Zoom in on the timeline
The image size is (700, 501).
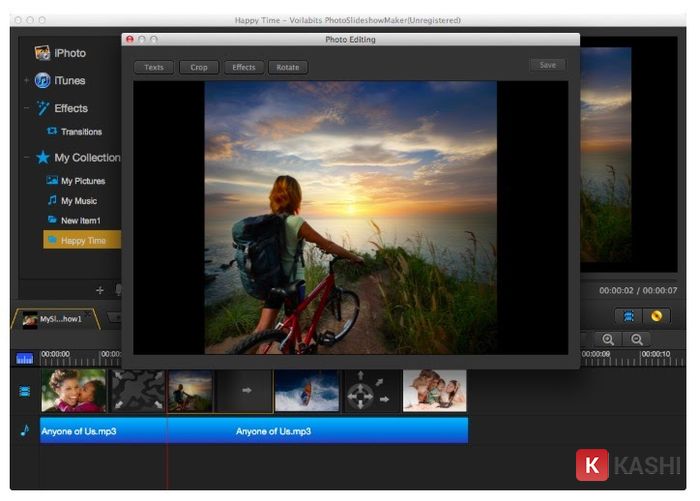[608, 340]
